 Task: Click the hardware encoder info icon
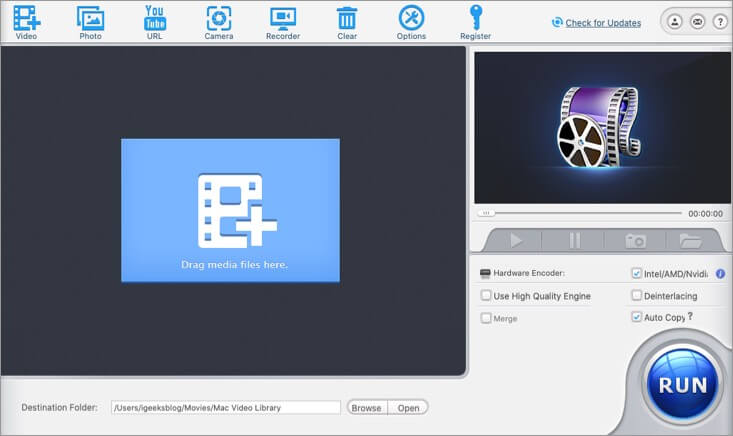(x=720, y=274)
